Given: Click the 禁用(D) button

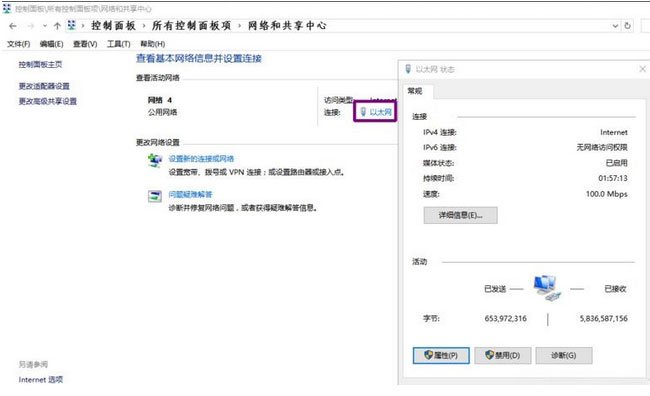Looking at the screenshot, I should point(503,355).
